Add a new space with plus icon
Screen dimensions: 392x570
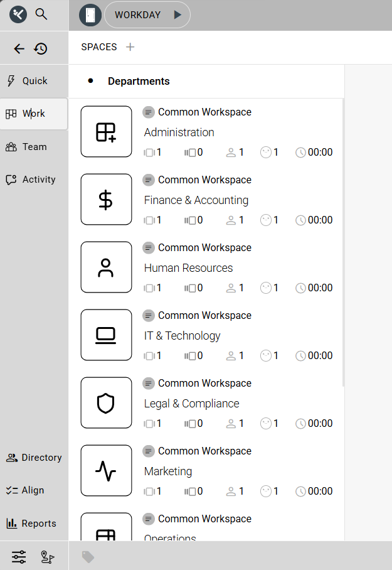point(130,47)
